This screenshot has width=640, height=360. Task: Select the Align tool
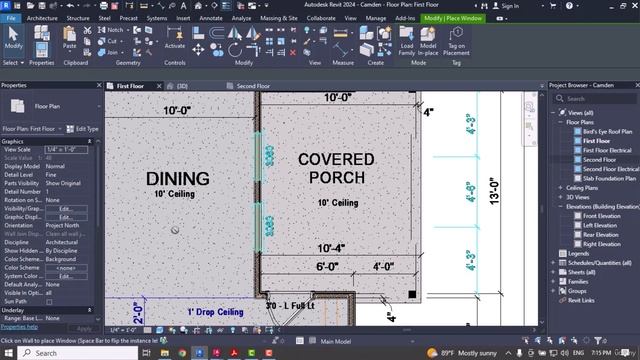[x=198, y=33]
